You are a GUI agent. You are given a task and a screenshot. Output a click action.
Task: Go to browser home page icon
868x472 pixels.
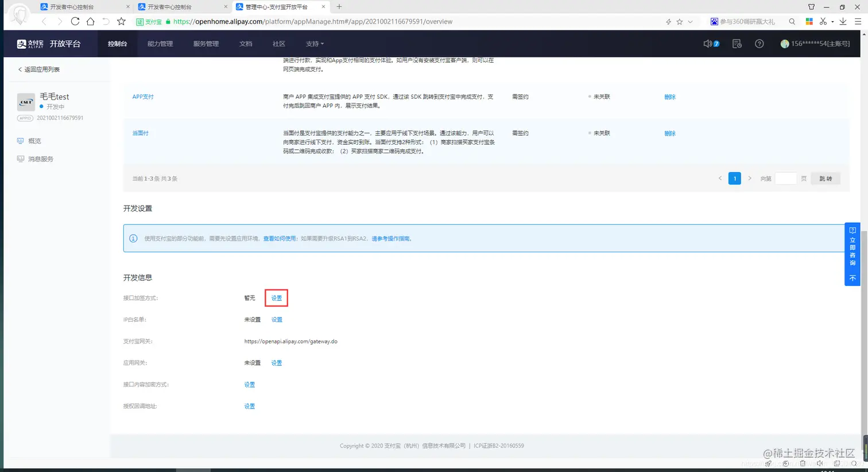click(90, 21)
